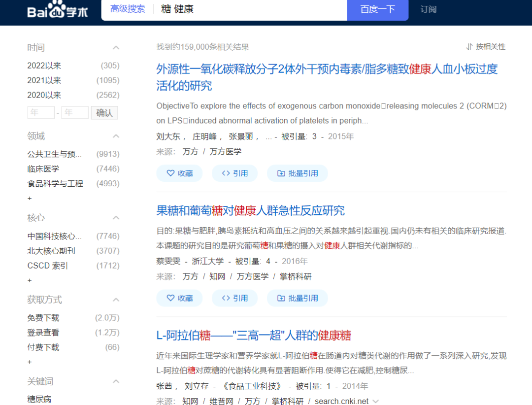Screen dimensions: 532x405
Task: Filter by 免费下载 access type
Action: point(43,318)
